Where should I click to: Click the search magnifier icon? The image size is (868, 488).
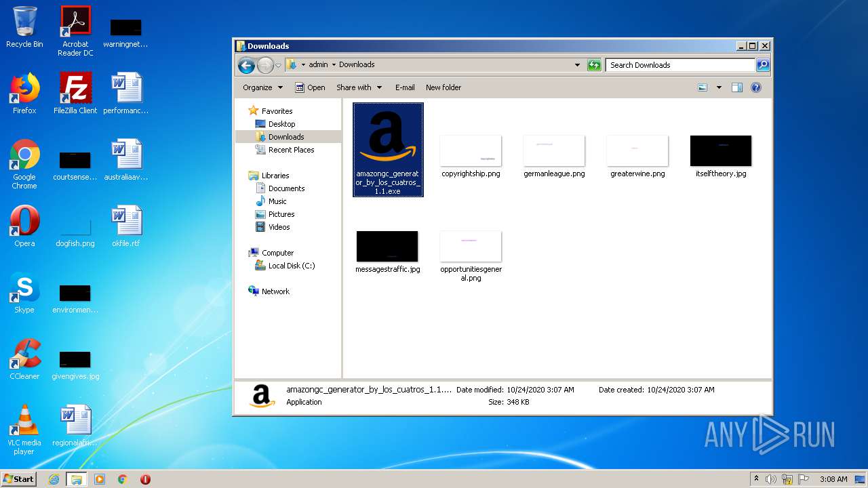click(763, 65)
